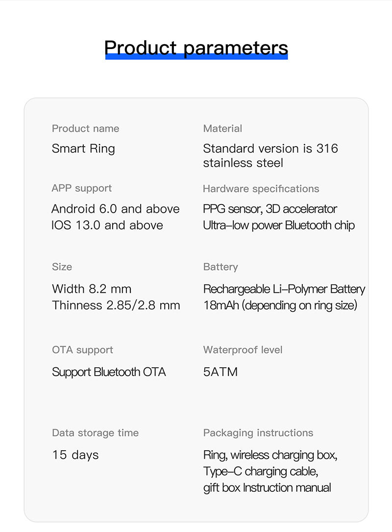Viewport: 392px width, 532px height.
Task: Click the Width 8.2 mm text
Action: tap(92, 289)
